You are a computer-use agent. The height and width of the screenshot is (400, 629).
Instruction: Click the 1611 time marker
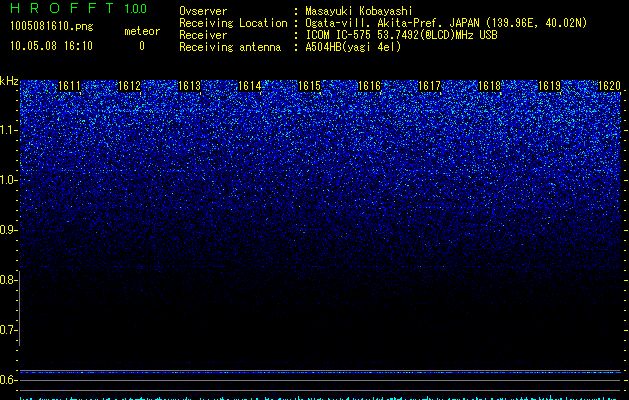point(69,86)
